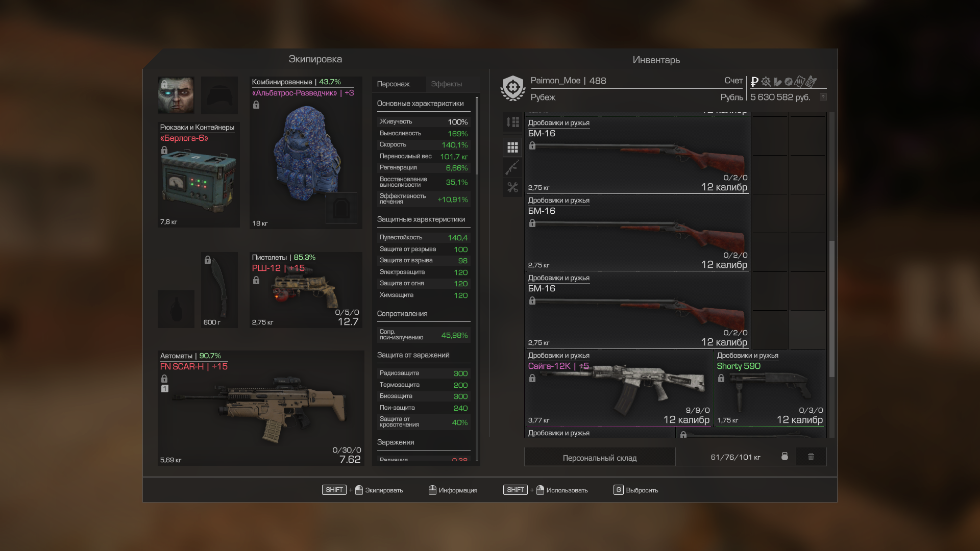Viewport: 980px width, 551px height.
Task: Toggle lock on the knife slot
Action: click(x=208, y=260)
